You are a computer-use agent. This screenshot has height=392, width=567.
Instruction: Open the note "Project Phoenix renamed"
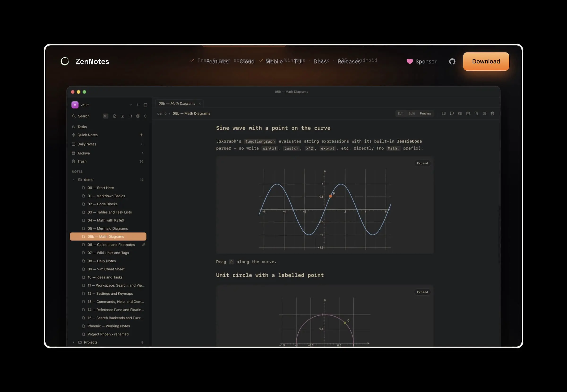pos(108,334)
